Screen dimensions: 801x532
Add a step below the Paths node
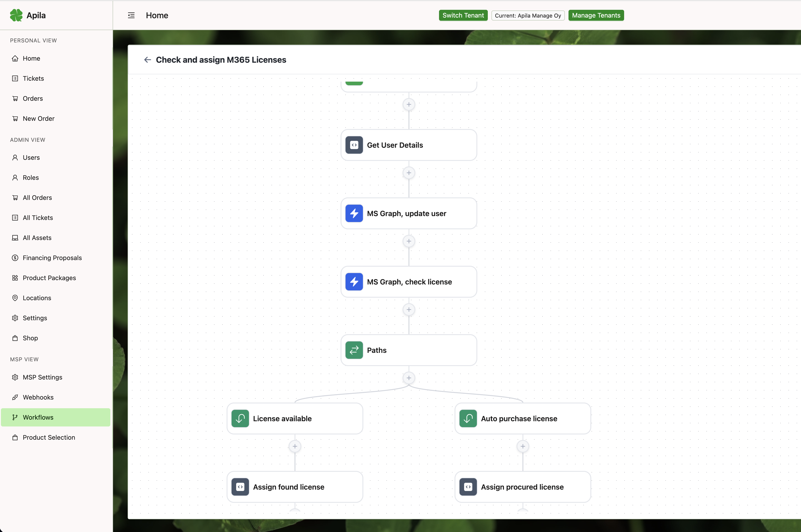pos(408,378)
